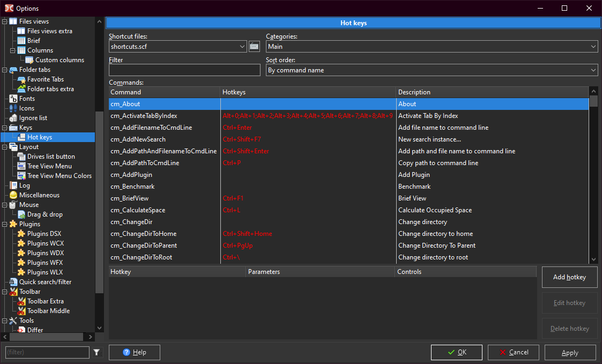Screen dimensions: 602x364
Task: Click the Hotkeys column header
Action: tap(308, 92)
